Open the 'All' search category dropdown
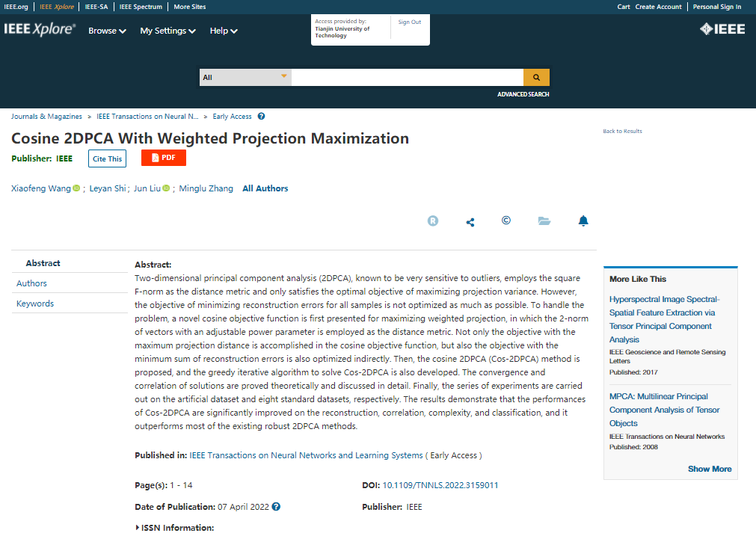The image size is (756, 539). [245, 77]
